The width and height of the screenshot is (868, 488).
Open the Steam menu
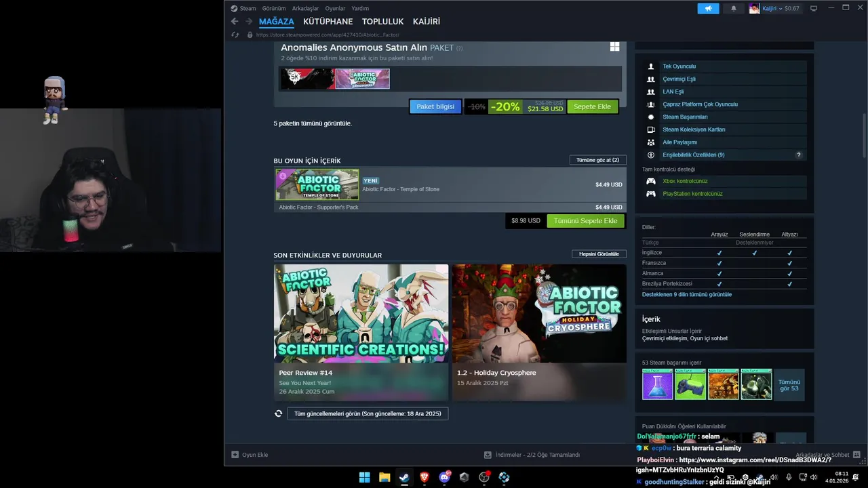pos(248,9)
